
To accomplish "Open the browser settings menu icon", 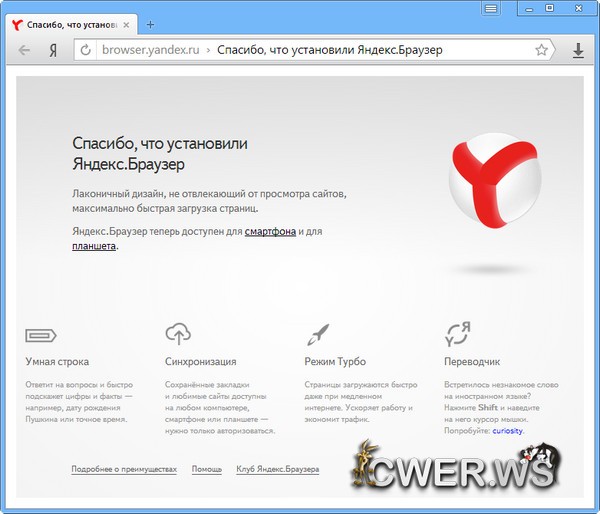I will [x=491, y=8].
